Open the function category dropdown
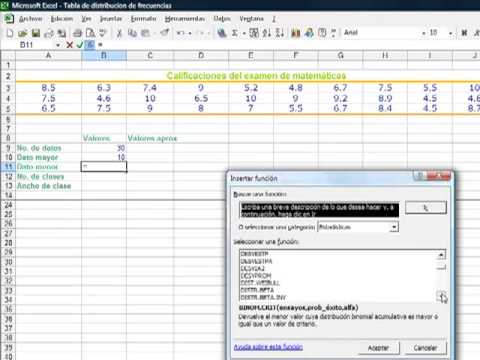 [x=394, y=227]
